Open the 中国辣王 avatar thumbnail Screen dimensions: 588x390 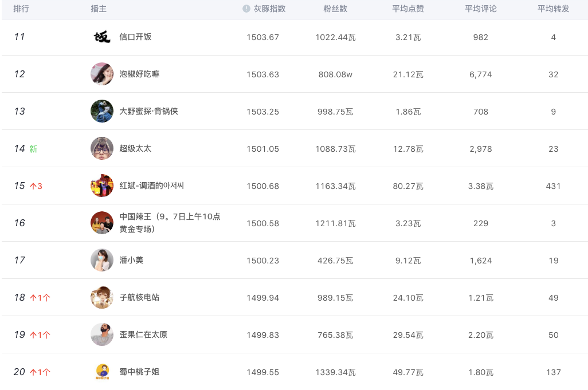[x=102, y=223]
